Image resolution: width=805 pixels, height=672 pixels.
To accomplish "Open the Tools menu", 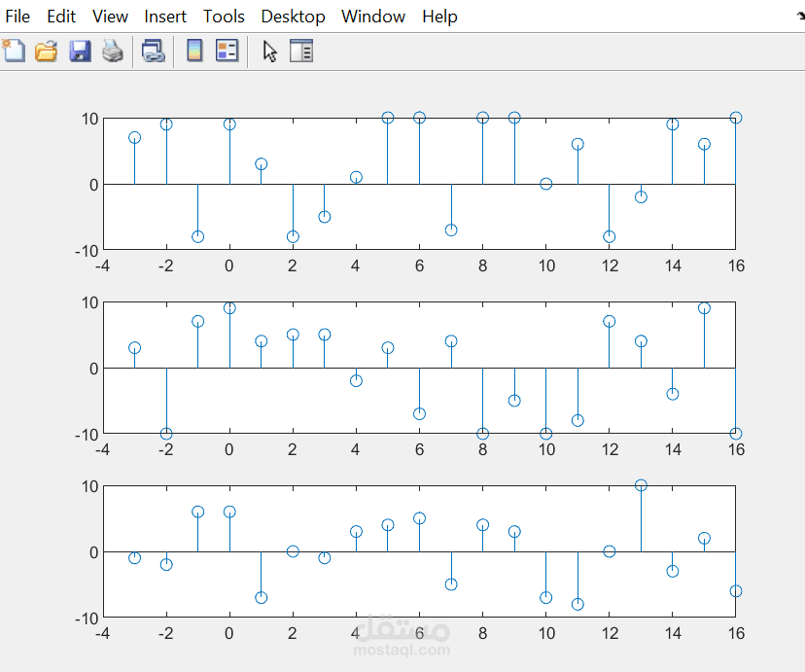I will [224, 17].
